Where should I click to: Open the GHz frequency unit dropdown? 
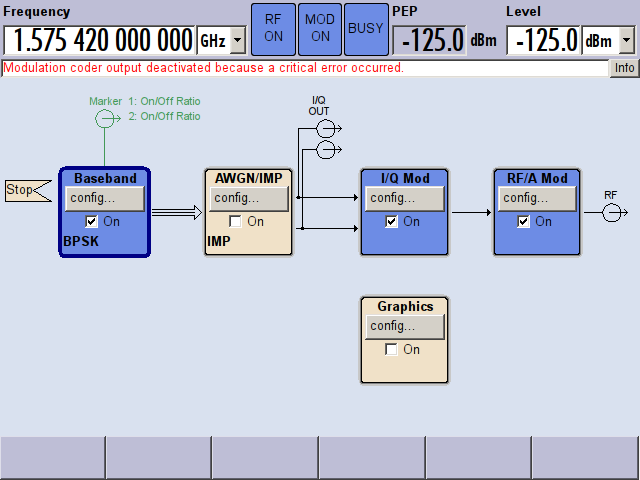point(237,40)
